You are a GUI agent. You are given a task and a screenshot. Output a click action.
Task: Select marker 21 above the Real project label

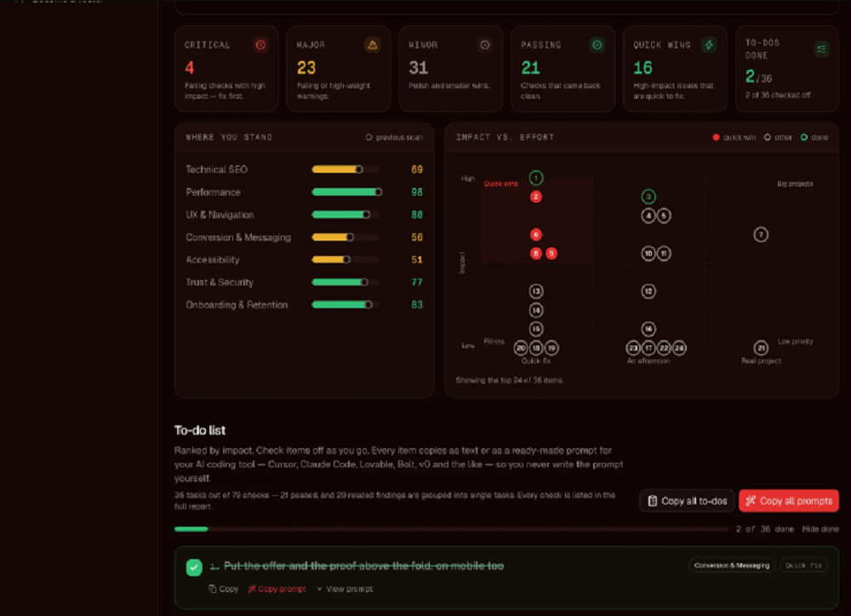click(761, 348)
